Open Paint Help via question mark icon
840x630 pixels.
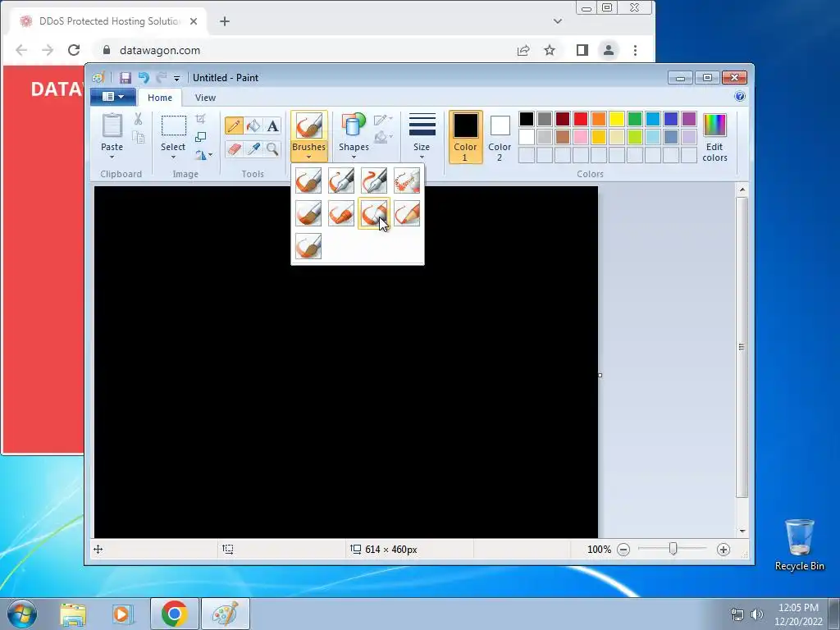740,97
